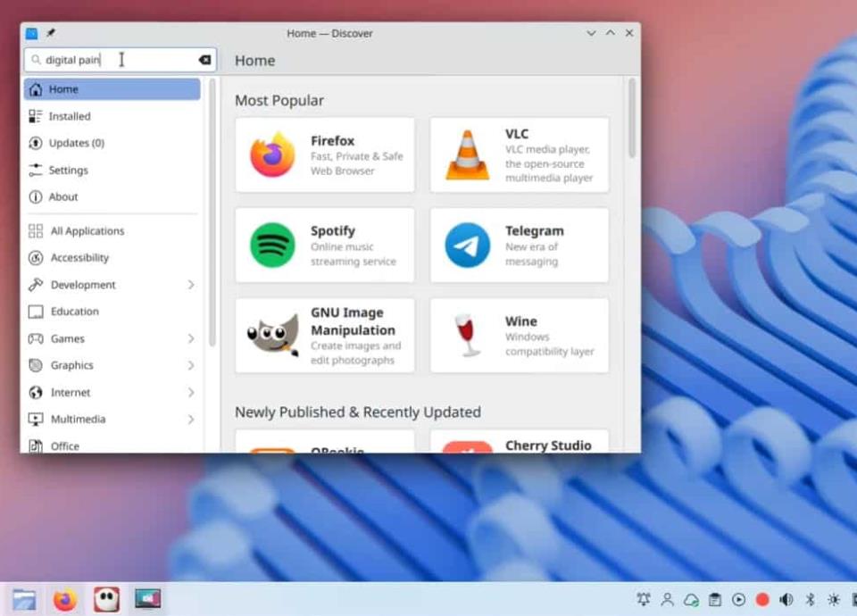Click the Accessibility category icon
857x616 pixels.
36,257
